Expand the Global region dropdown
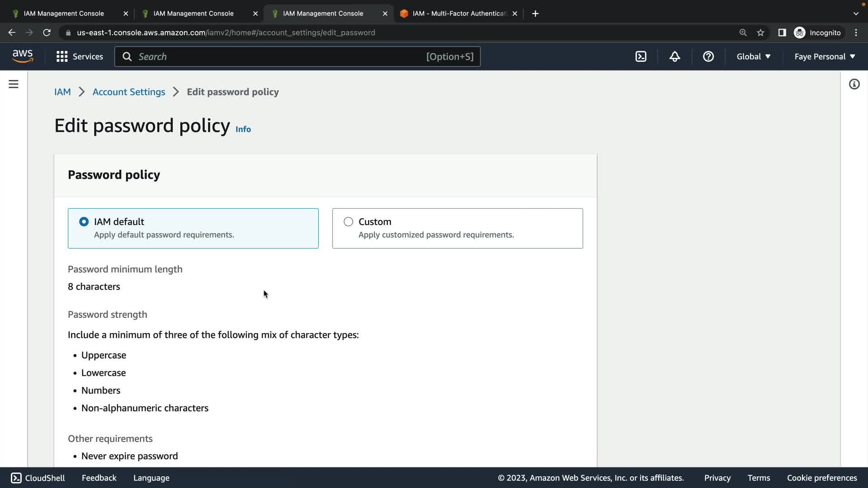This screenshot has width=868, height=488. pyautogui.click(x=753, y=56)
